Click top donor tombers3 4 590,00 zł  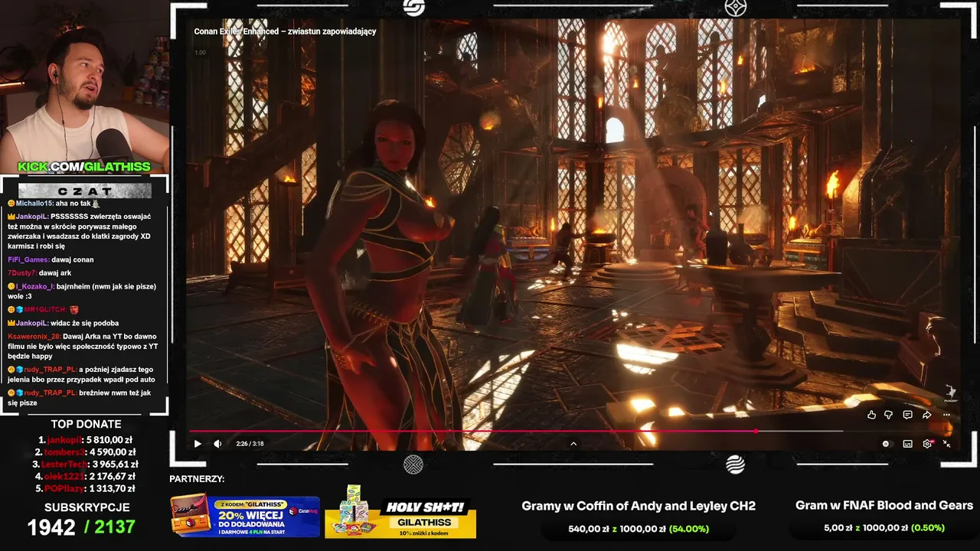point(85,452)
